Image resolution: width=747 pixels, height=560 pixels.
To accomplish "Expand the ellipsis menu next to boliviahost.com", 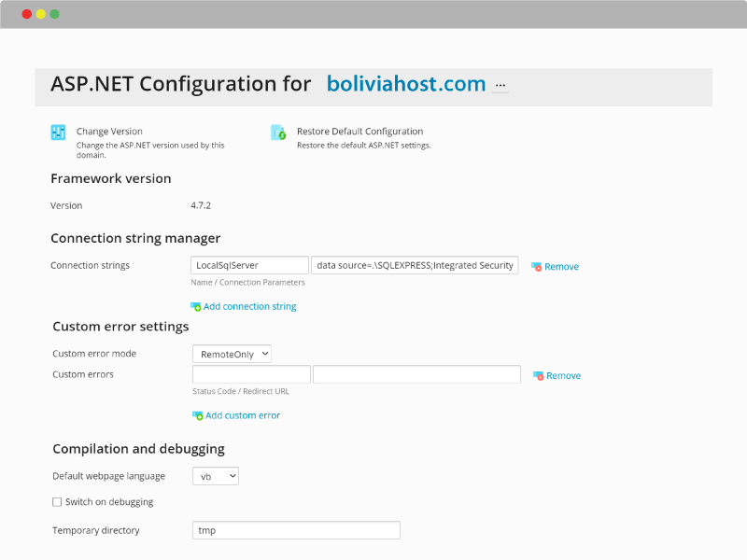I will (500, 86).
